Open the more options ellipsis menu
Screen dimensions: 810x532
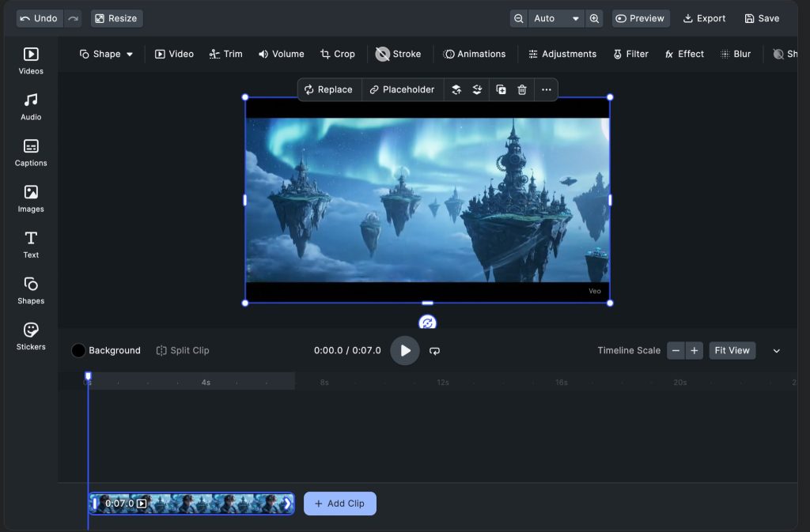coord(547,90)
